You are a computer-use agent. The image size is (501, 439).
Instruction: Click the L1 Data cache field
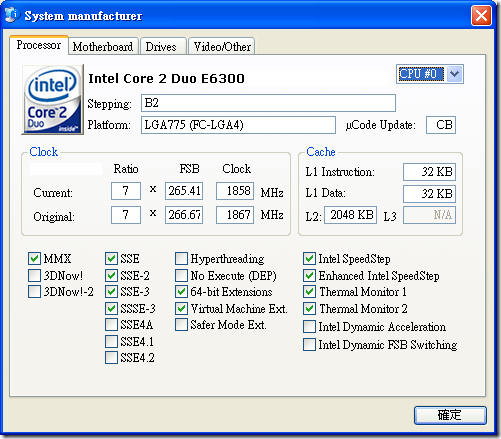point(429,194)
